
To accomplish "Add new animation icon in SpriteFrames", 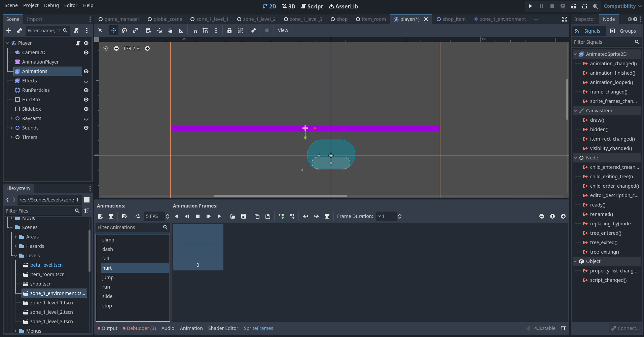I will click(100, 216).
